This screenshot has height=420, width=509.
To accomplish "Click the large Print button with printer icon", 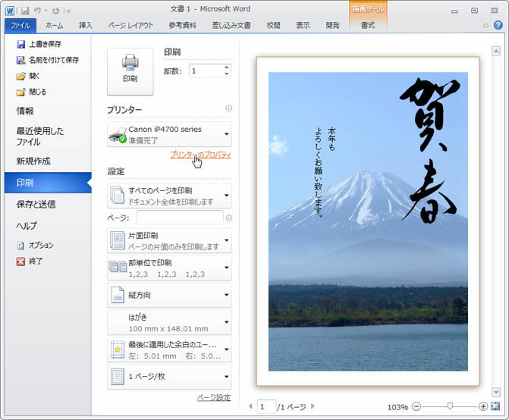I will (130, 71).
